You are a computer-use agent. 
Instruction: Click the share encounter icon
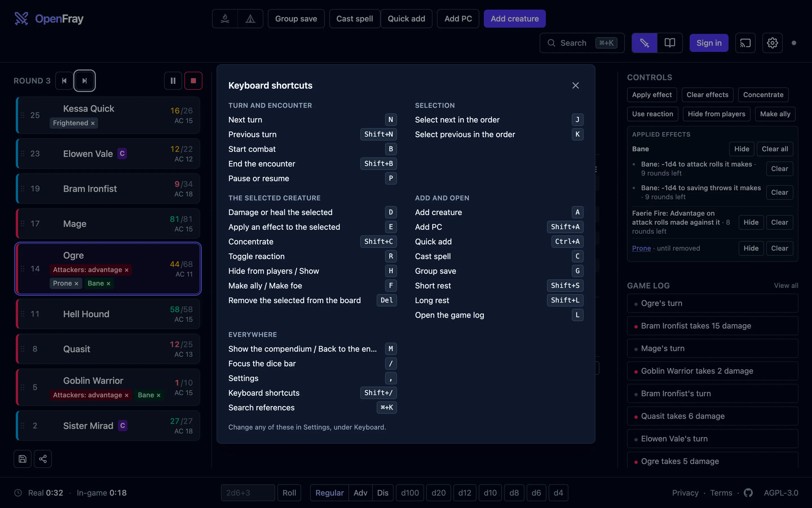click(43, 459)
